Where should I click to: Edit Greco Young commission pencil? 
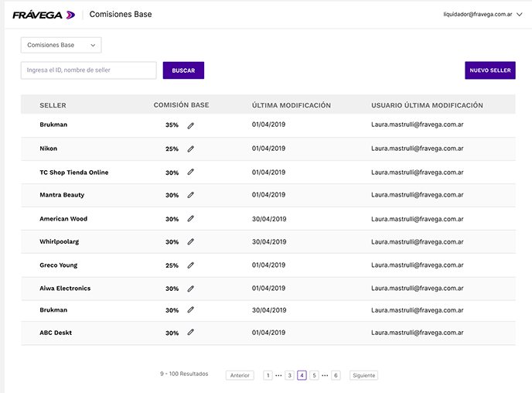191,265
